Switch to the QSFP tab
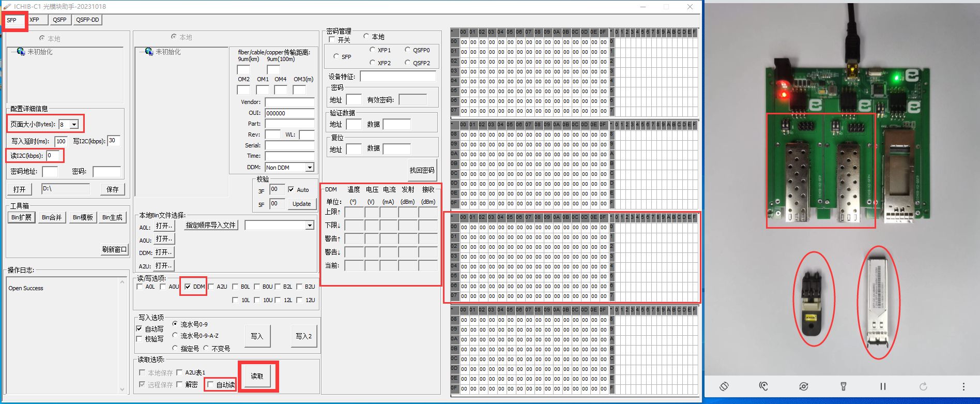Viewport: 980px width, 404px height. [x=59, y=20]
